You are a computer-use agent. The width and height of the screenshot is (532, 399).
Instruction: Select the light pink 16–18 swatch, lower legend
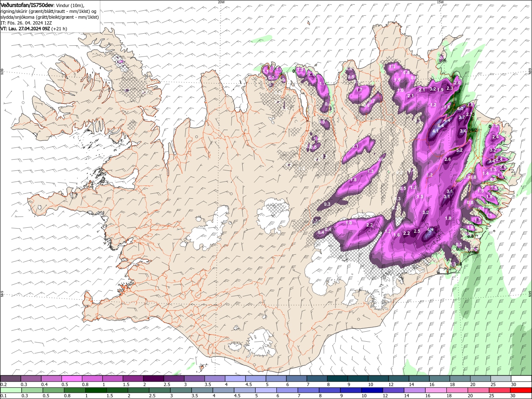pos(435,390)
